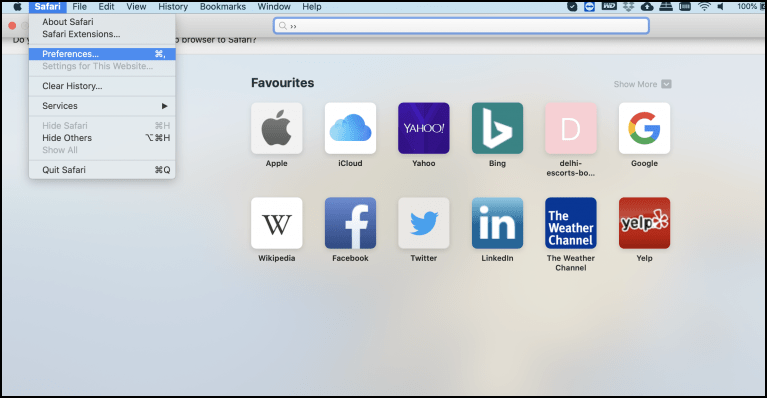Select the Safari menu bar item
The width and height of the screenshot is (767, 398).
point(47,6)
